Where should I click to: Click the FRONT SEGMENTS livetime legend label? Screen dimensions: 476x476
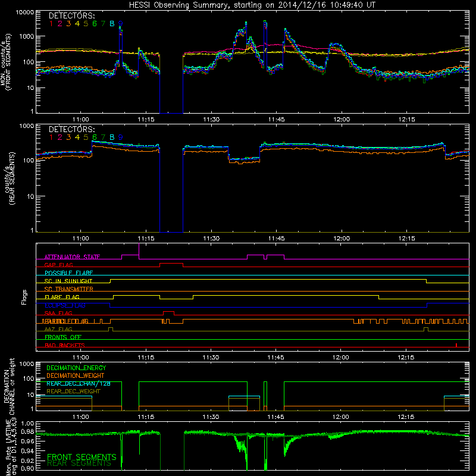pyautogui.click(x=82, y=457)
